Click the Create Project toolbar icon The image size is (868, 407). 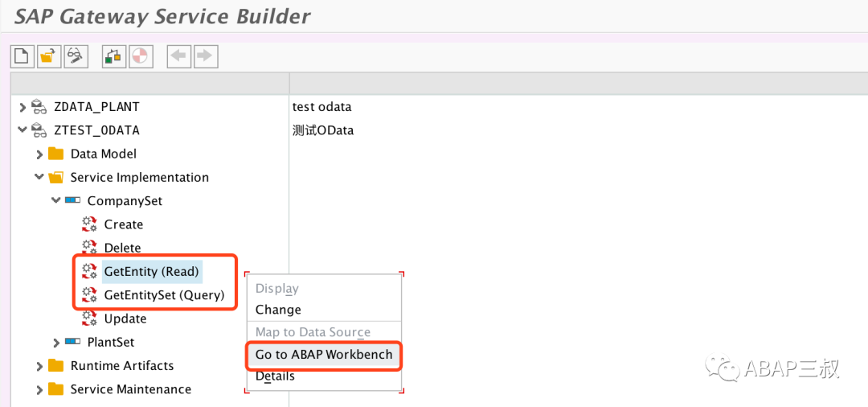[x=23, y=56]
